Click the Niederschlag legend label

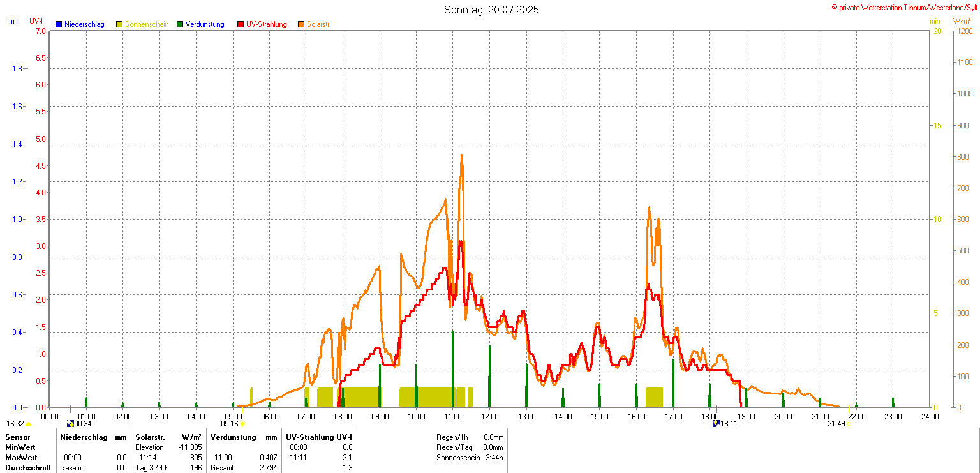tap(84, 24)
